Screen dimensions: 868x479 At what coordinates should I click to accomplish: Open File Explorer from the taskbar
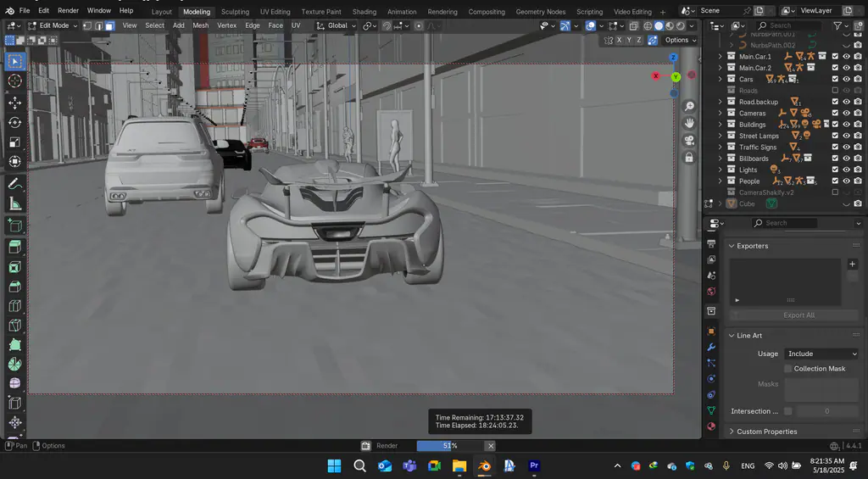point(459,465)
